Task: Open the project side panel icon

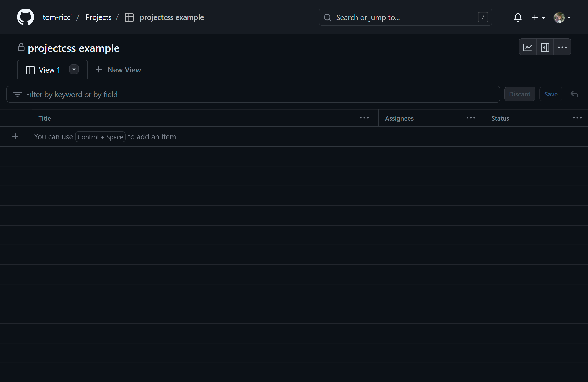Action: (x=545, y=47)
